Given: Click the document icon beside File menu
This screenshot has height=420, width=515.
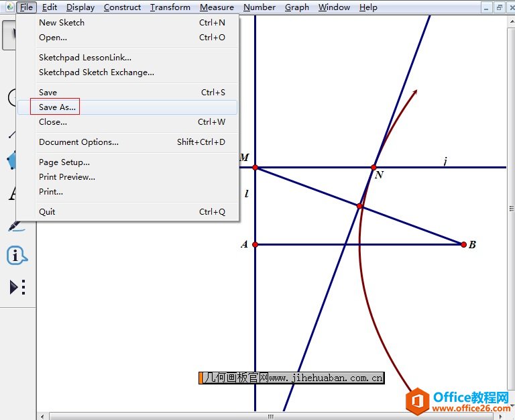Looking at the screenshot, I should click(x=9, y=7).
